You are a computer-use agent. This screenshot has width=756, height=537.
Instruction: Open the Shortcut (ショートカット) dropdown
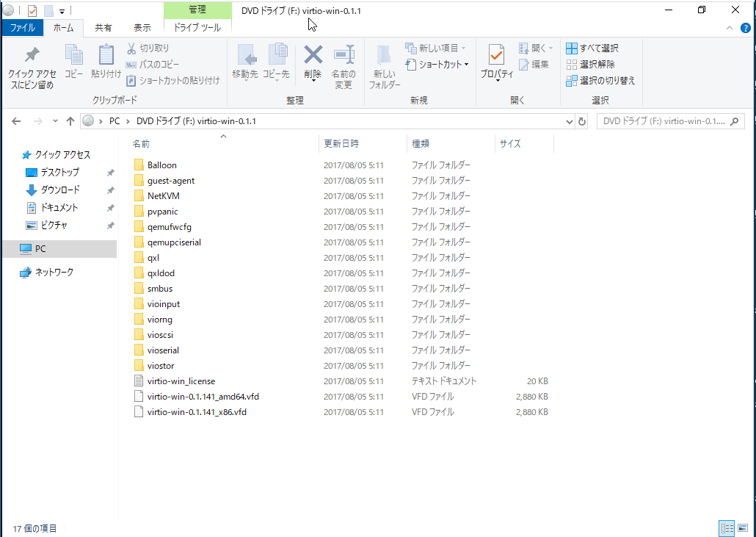point(437,64)
